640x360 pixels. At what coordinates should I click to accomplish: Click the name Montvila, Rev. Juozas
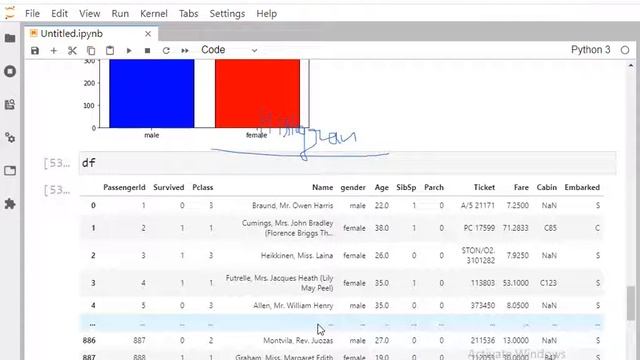298,340
